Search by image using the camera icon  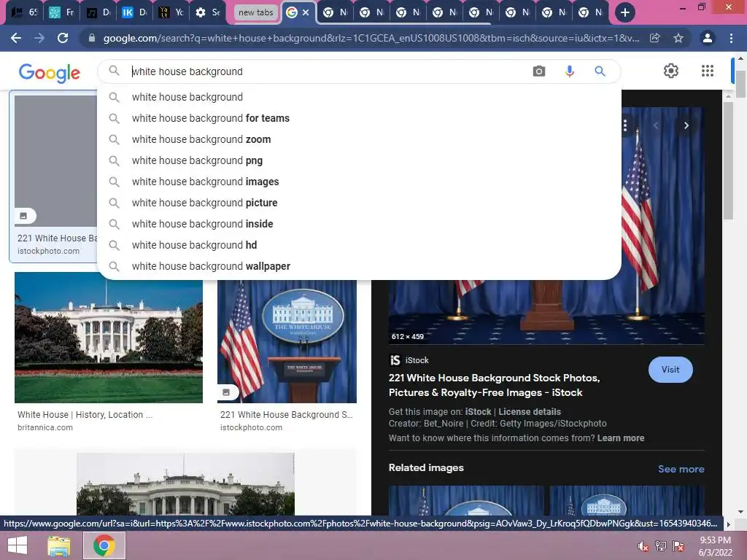(x=539, y=71)
